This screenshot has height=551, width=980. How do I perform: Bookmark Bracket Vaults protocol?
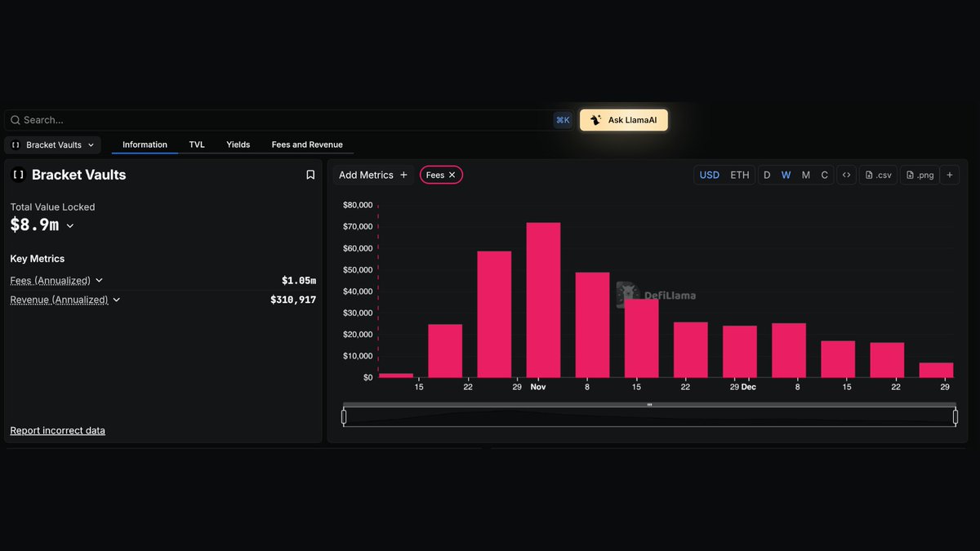pyautogui.click(x=310, y=175)
